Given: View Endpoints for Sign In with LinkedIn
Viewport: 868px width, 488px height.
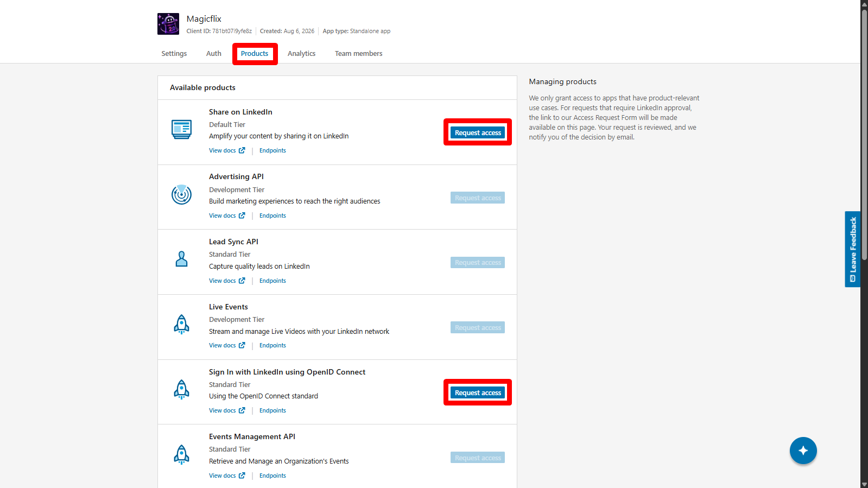Looking at the screenshot, I should pos(273,410).
